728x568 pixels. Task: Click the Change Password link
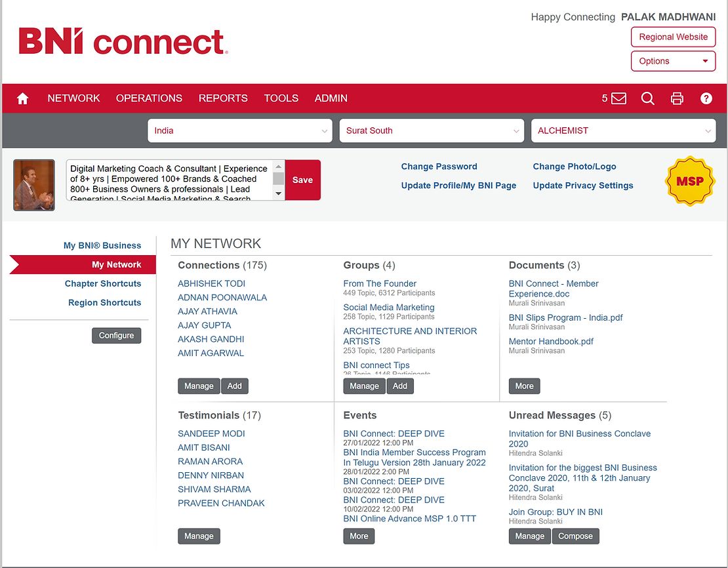pos(439,167)
